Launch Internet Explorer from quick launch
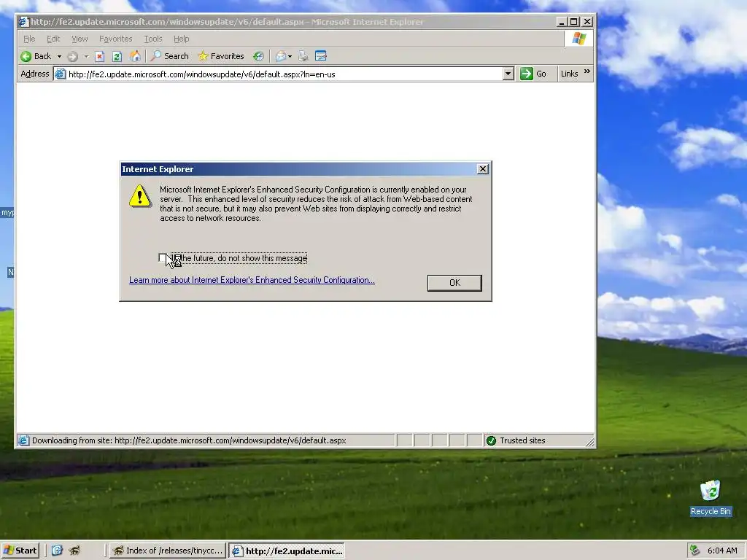The image size is (747, 560). click(57, 551)
